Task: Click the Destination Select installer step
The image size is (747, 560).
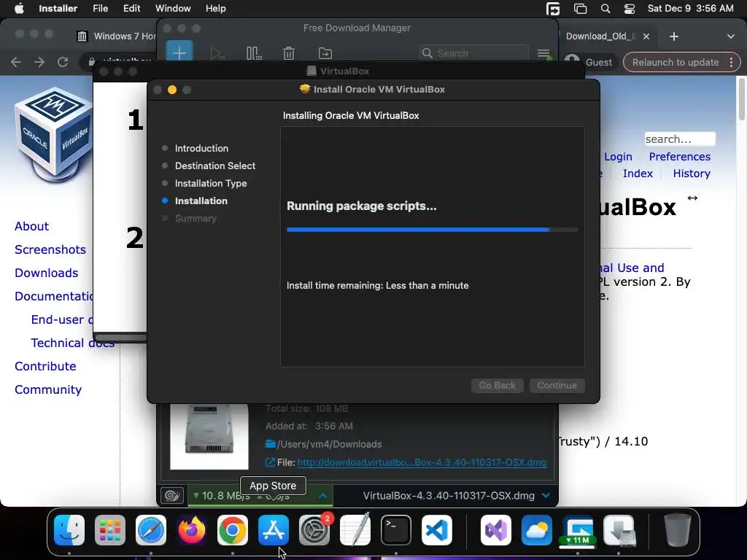Action: tap(215, 166)
